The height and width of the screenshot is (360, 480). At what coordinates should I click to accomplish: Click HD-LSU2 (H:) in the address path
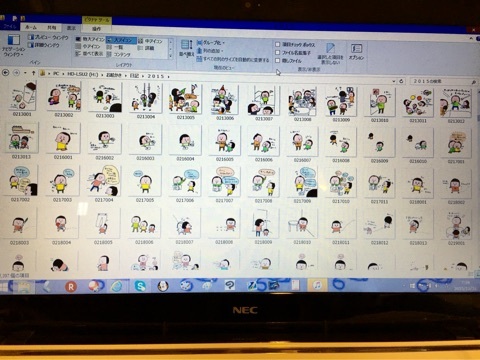pyautogui.click(x=83, y=74)
